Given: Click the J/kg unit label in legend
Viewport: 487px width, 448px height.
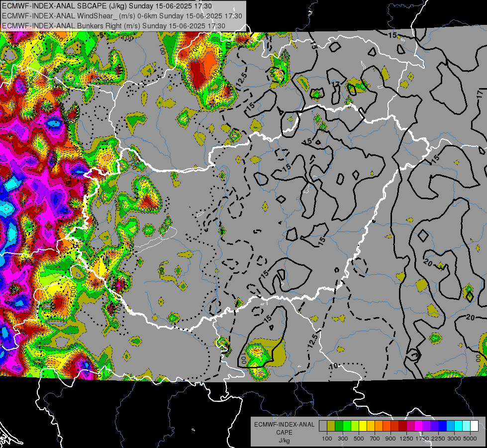Looking at the screenshot, I should coord(284,441).
